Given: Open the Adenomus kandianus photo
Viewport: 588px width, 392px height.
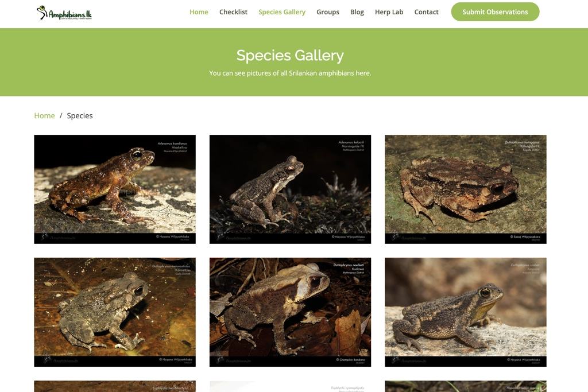Looking at the screenshot, I should tap(115, 189).
